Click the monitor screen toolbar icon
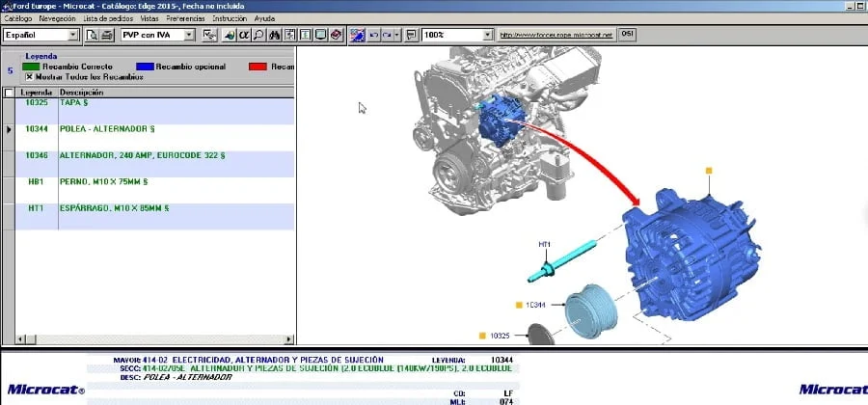868x405 pixels. click(x=320, y=35)
